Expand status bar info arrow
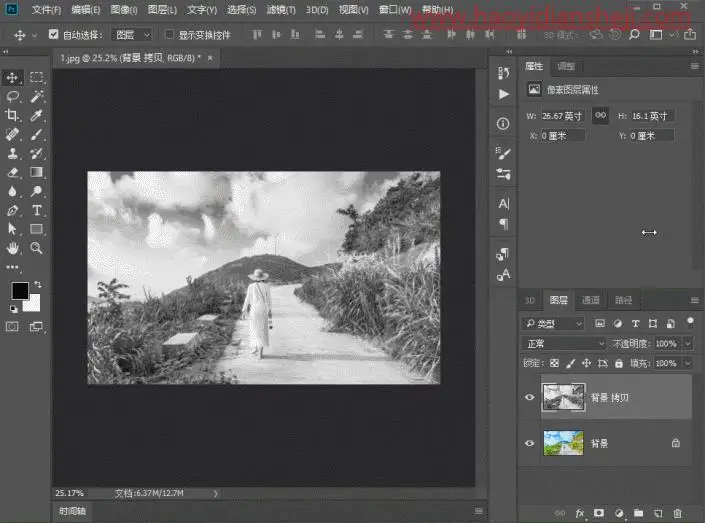 (216, 493)
